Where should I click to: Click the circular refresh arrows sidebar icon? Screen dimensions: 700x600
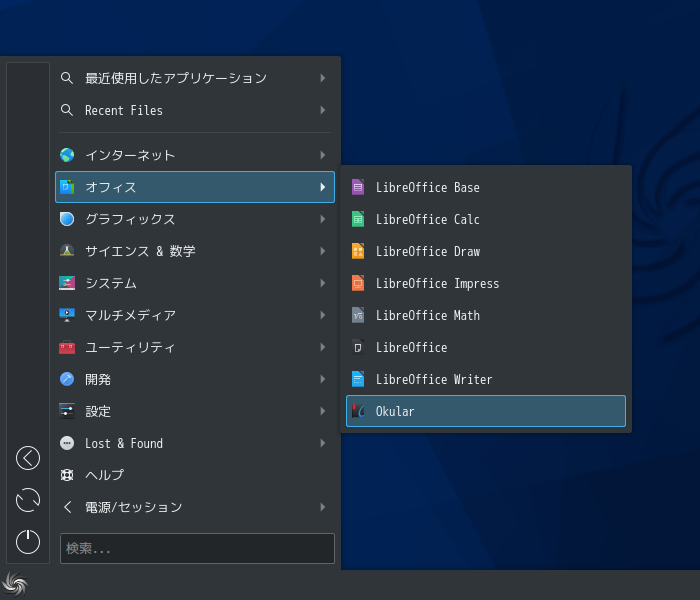click(28, 500)
